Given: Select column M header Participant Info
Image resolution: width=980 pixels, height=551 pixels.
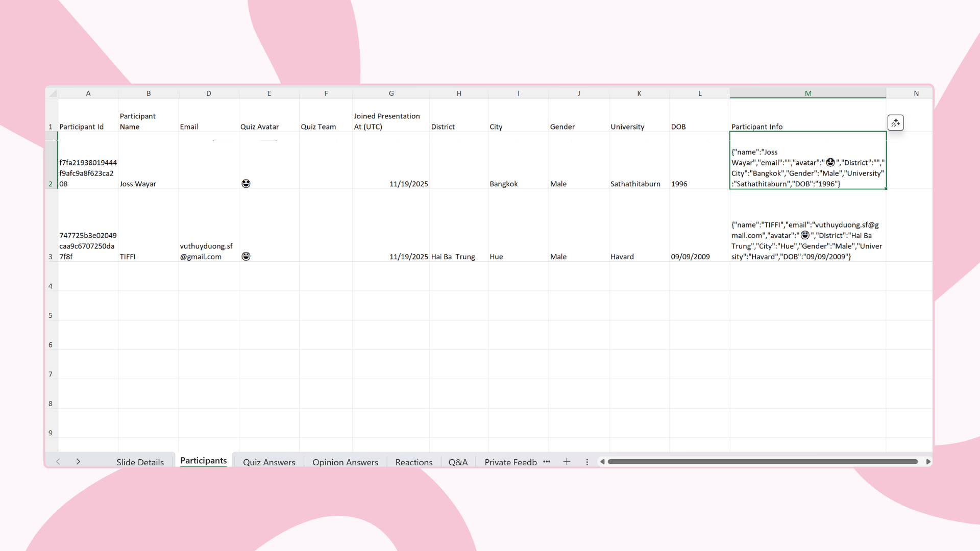Looking at the screenshot, I should pos(808,93).
